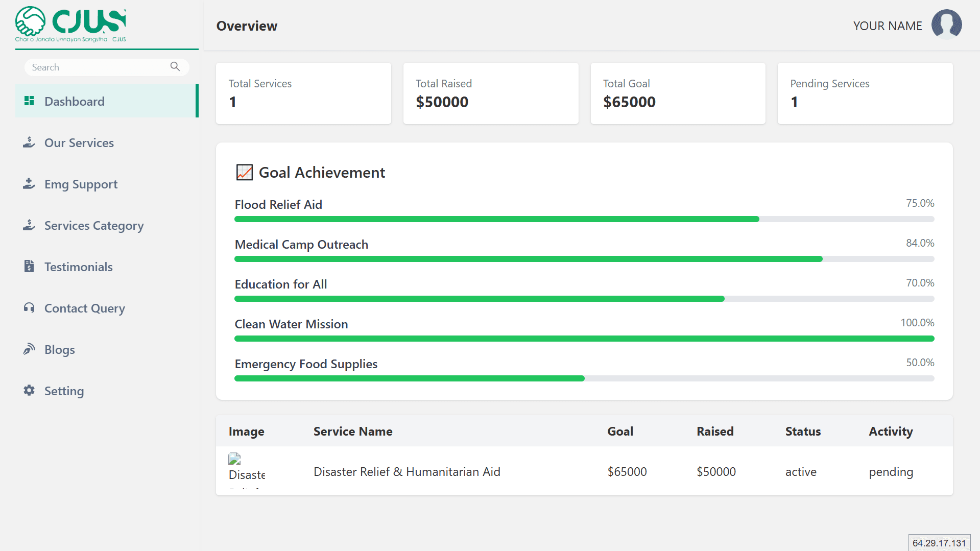Open Our Services menu item
Viewport: 980px width, 551px height.
tap(79, 143)
